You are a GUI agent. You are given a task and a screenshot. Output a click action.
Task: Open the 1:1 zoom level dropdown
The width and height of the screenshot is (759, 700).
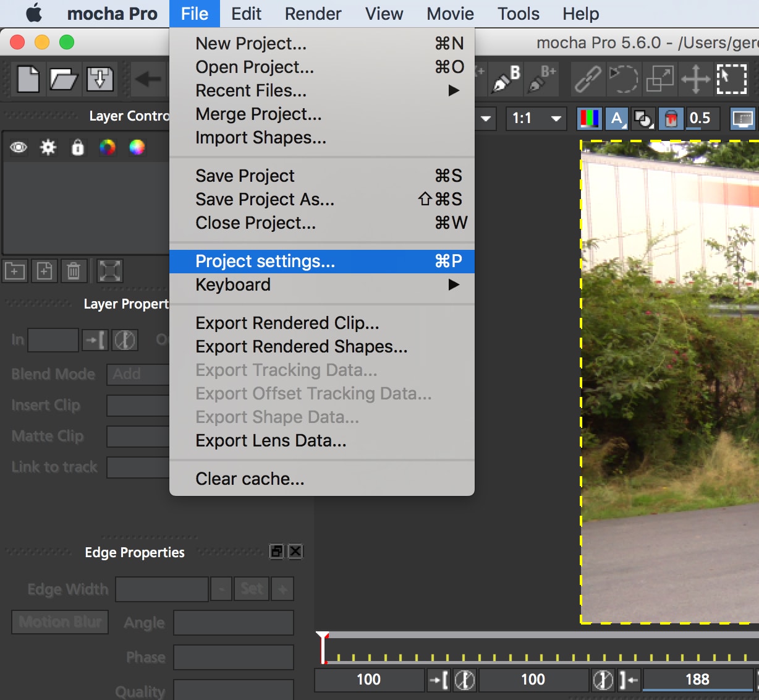click(536, 118)
